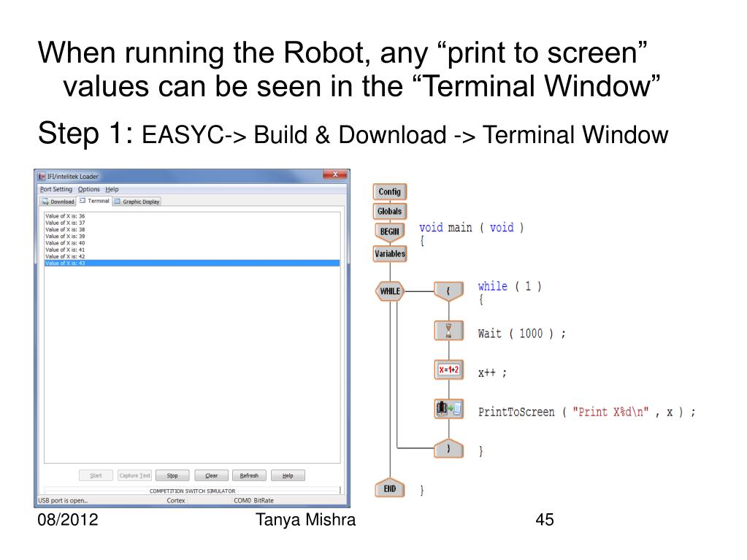This screenshot has height=560, width=747.
Task: Switch to the Graphic Display tab
Action: click(x=137, y=202)
